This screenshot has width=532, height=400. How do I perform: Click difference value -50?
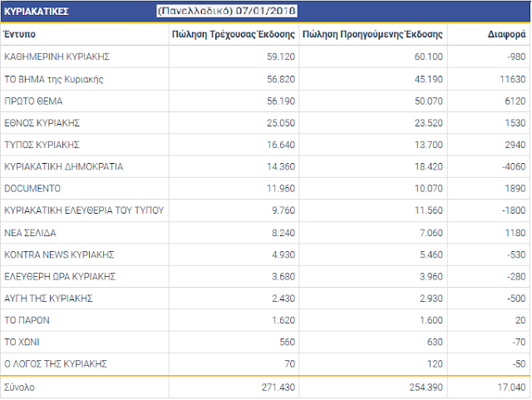[519, 364]
